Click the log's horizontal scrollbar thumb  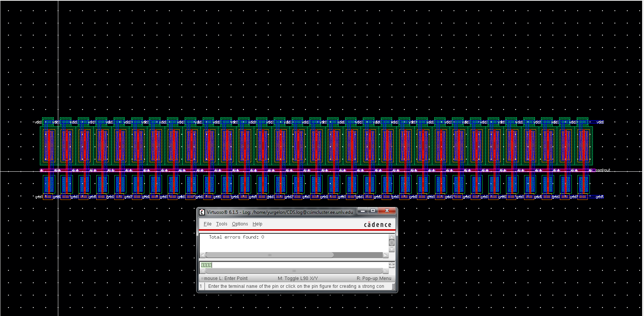[x=269, y=255]
